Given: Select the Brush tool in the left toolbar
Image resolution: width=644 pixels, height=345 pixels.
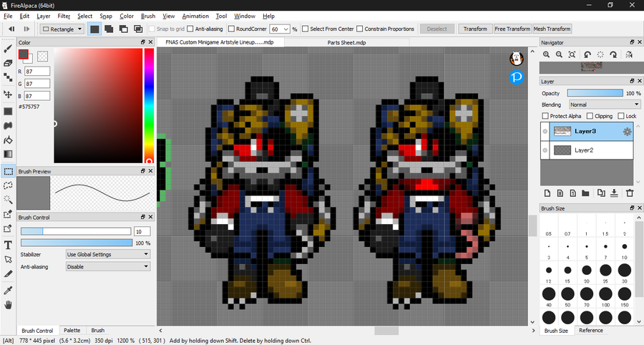Looking at the screenshot, I should [8, 49].
